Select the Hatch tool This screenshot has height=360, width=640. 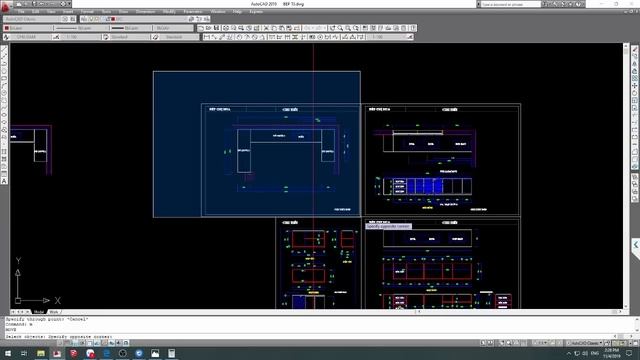(x=4, y=152)
